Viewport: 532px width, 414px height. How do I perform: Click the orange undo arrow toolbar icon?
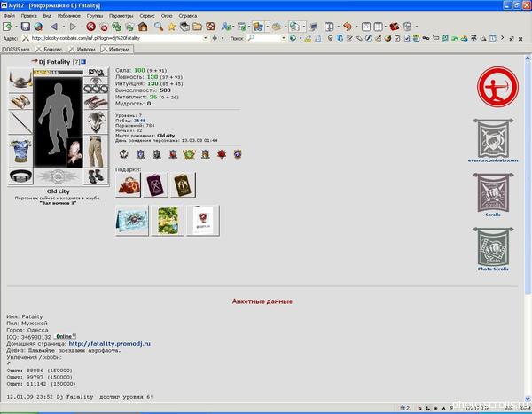coord(347,27)
